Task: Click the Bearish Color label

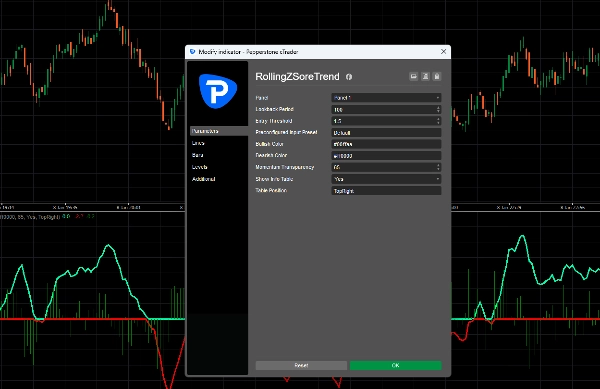Action: pyautogui.click(x=271, y=155)
